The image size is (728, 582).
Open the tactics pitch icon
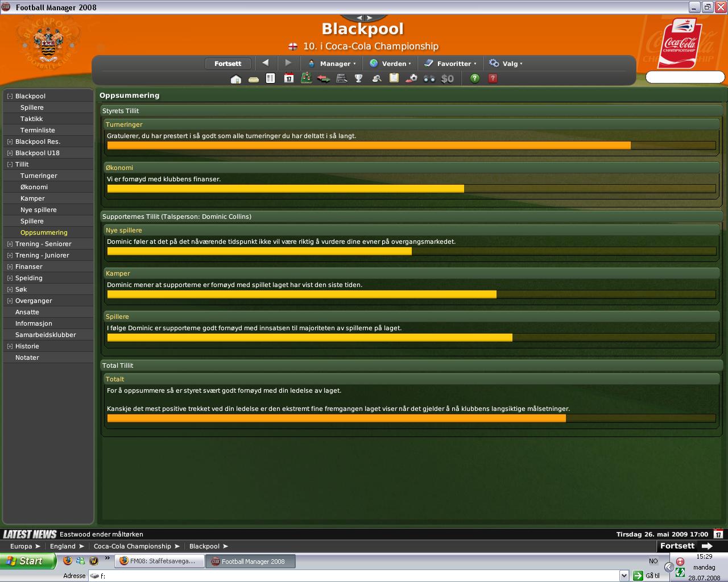coord(307,78)
